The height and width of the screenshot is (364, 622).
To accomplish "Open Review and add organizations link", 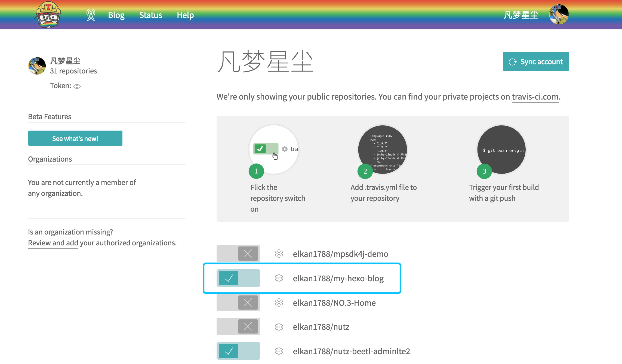I will pyautogui.click(x=53, y=243).
